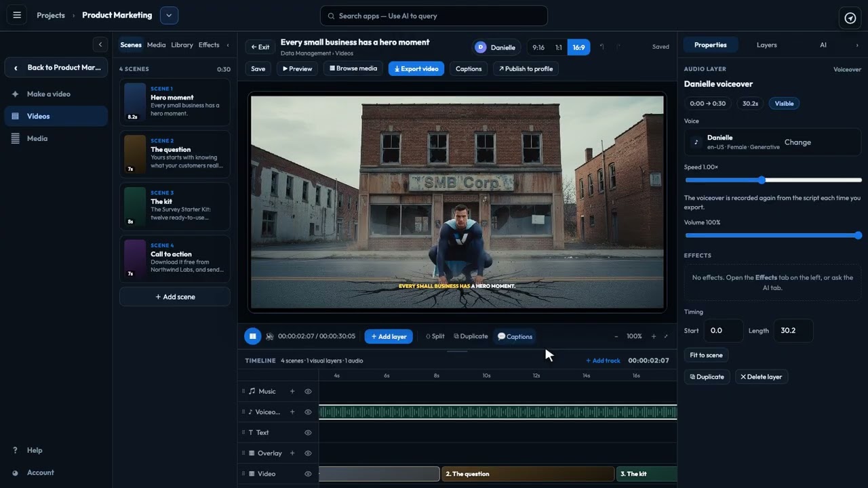Add a clip to the Voiceover track
Image resolution: width=868 pixels, height=488 pixels.
[292, 412]
